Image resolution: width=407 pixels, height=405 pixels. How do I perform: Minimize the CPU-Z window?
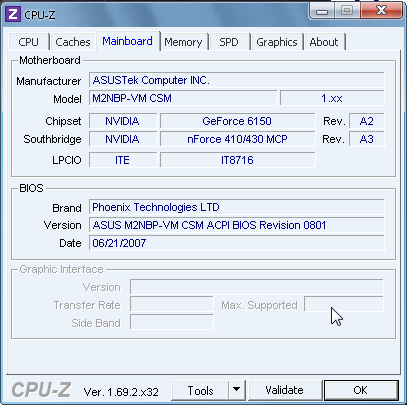click(322, 11)
